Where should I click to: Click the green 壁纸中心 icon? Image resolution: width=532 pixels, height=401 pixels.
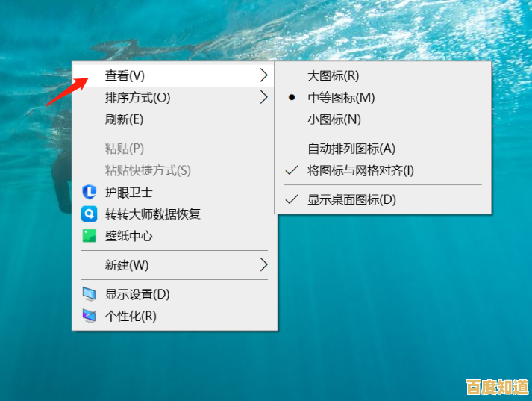coord(90,236)
